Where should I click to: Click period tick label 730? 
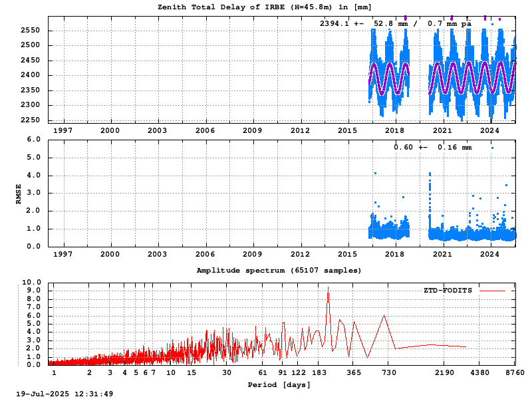pyautogui.click(x=389, y=372)
